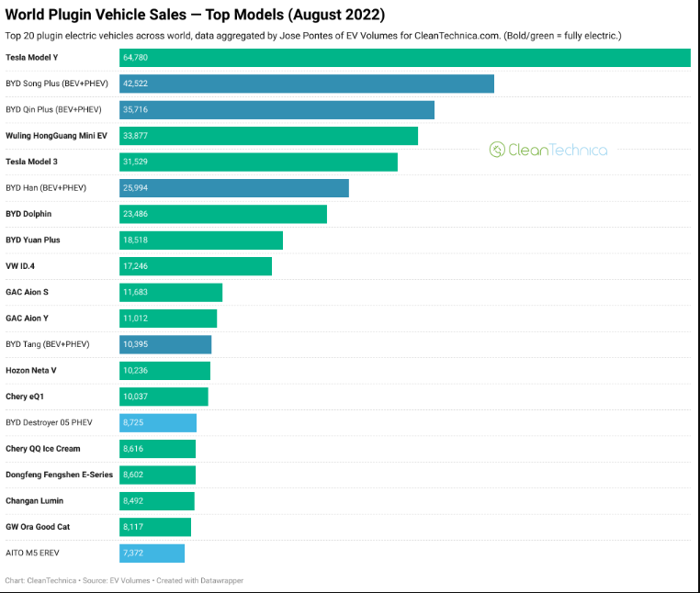Click the value 18,518 for BYD Yuan Plus

tap(135, 241)
